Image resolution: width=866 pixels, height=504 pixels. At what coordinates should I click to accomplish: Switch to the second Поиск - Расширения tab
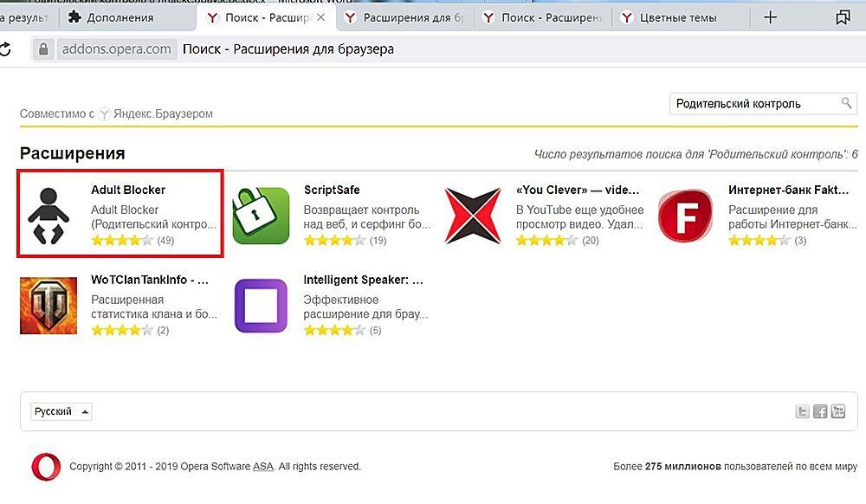[x=543, y=17]
